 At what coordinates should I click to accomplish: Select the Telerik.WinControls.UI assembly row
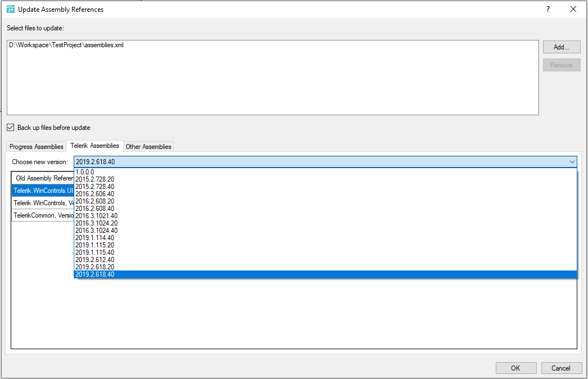tap(43, 191)
